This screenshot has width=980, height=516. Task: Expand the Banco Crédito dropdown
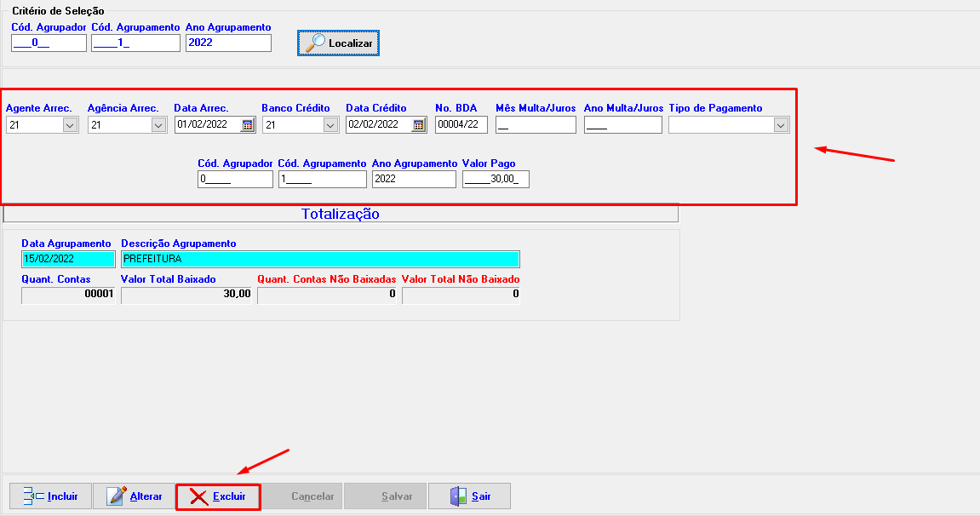[x=331, y=125]
